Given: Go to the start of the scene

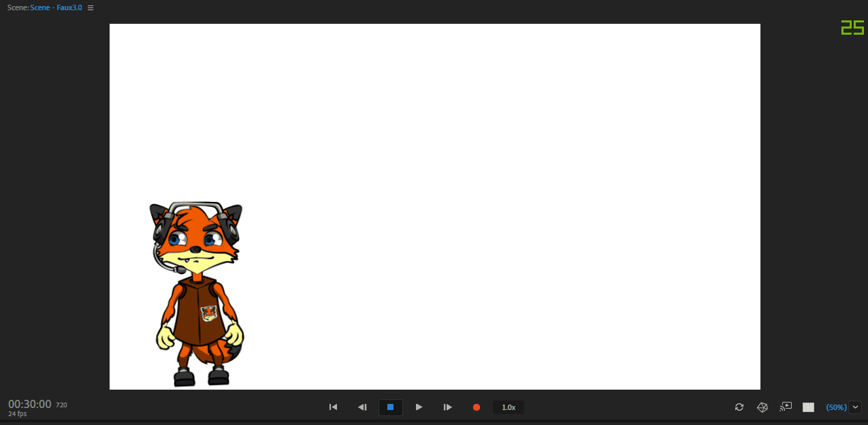Looking at the screenshot, I should click(334, 407).
